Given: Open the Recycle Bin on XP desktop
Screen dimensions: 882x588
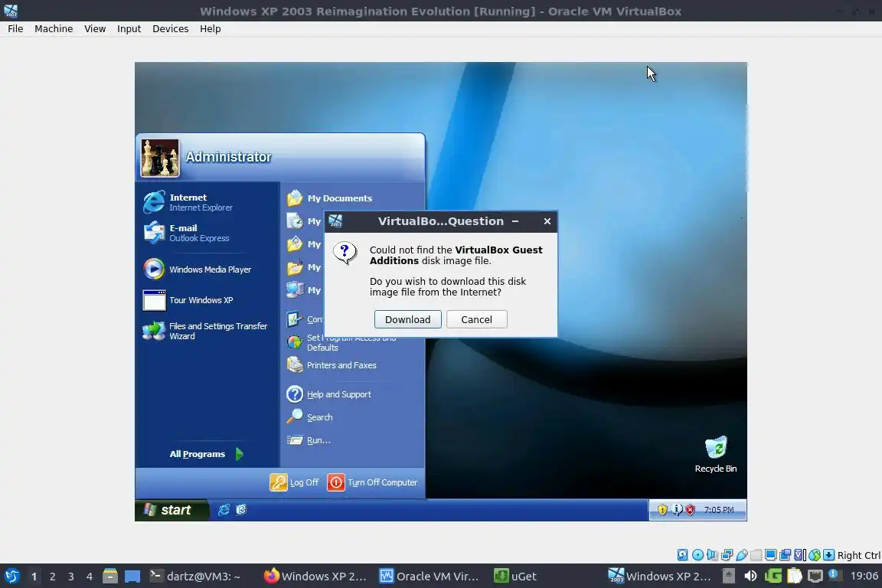Looking at the screenshot, I should (x=716, y=455).
